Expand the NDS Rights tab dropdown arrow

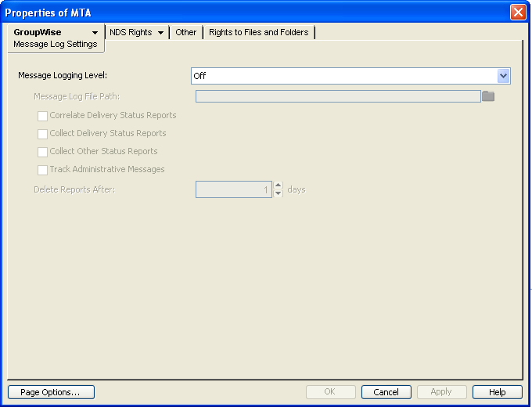161,33
